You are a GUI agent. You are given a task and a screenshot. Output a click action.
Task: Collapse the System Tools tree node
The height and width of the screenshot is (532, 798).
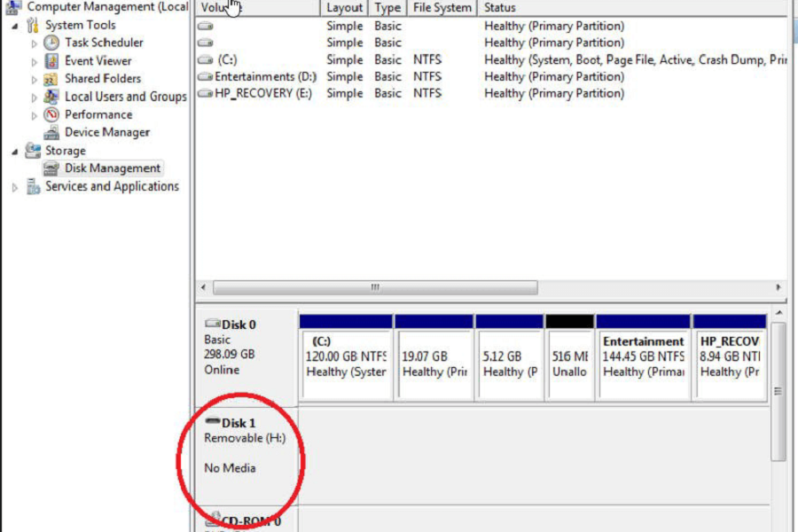tap(15, 26)
